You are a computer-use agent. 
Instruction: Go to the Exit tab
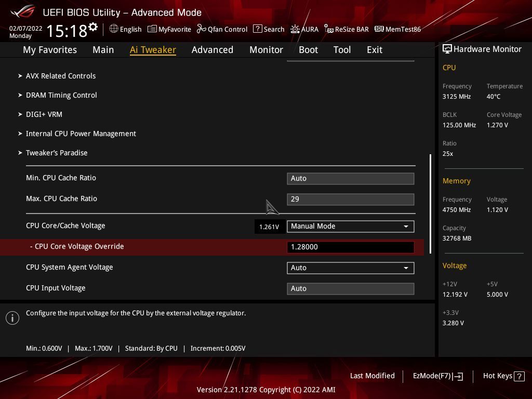(x=375, y=50)
